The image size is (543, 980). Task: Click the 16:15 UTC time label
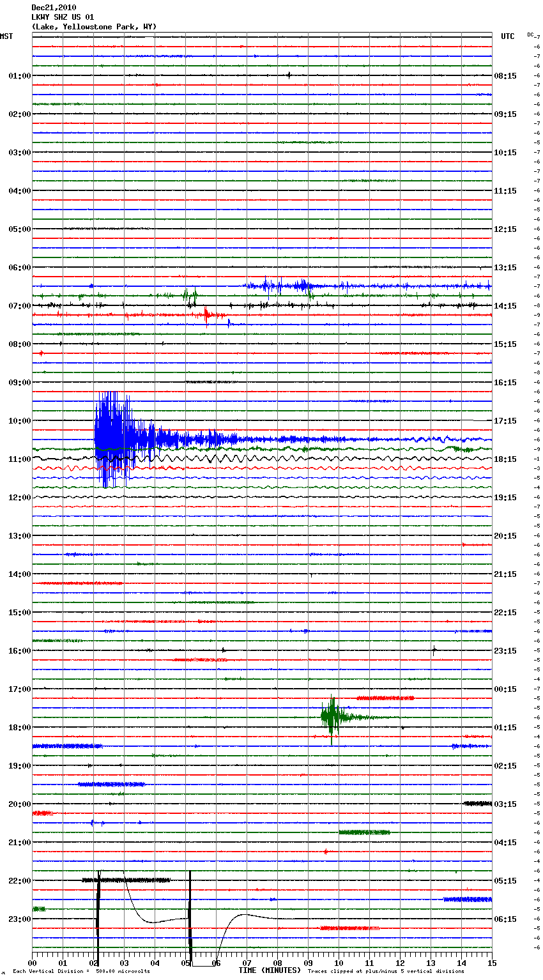tap(505, 383)
